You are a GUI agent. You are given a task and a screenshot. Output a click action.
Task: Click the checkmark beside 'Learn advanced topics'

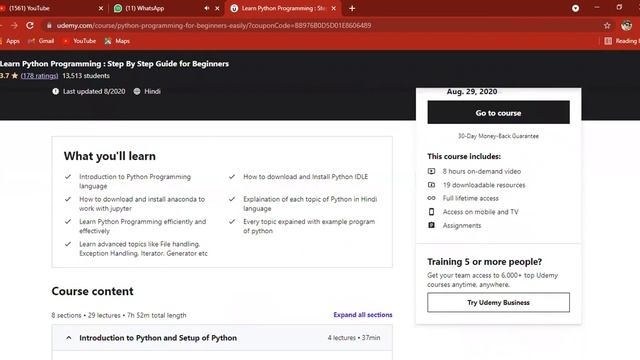[x=68, y=244]
